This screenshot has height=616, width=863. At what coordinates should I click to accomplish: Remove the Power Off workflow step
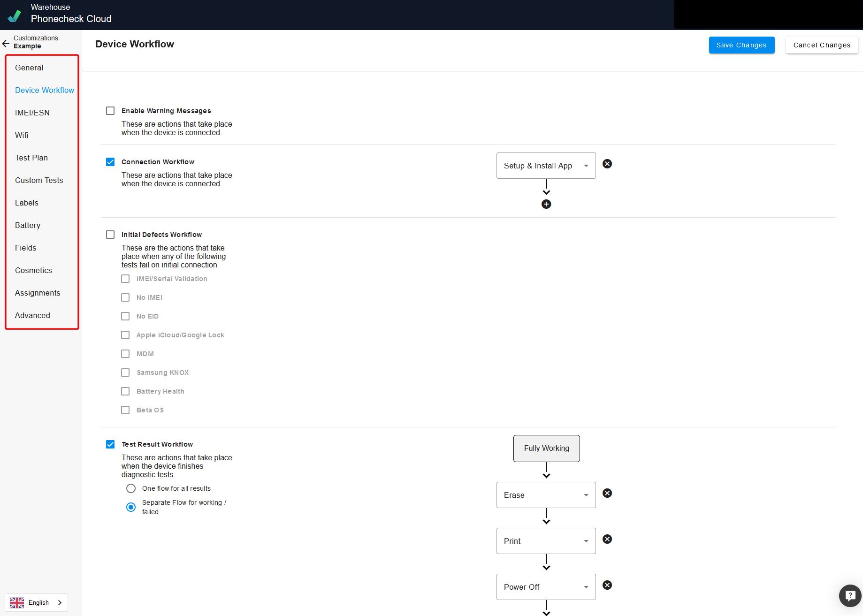pos(607,585)
